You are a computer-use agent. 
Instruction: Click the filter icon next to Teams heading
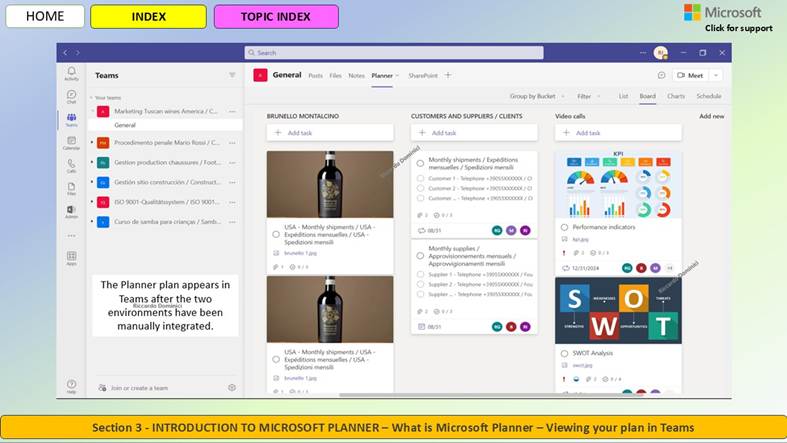click(232, 75)
